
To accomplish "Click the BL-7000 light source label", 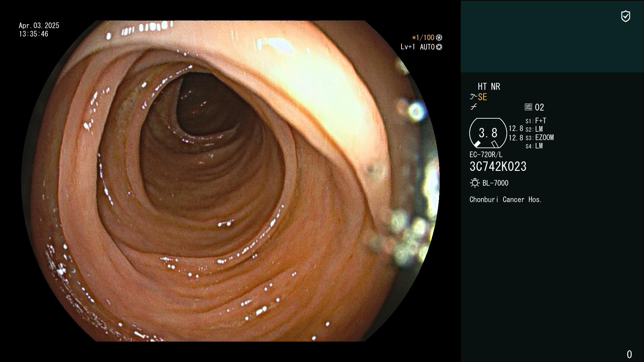I will (495, 183).
